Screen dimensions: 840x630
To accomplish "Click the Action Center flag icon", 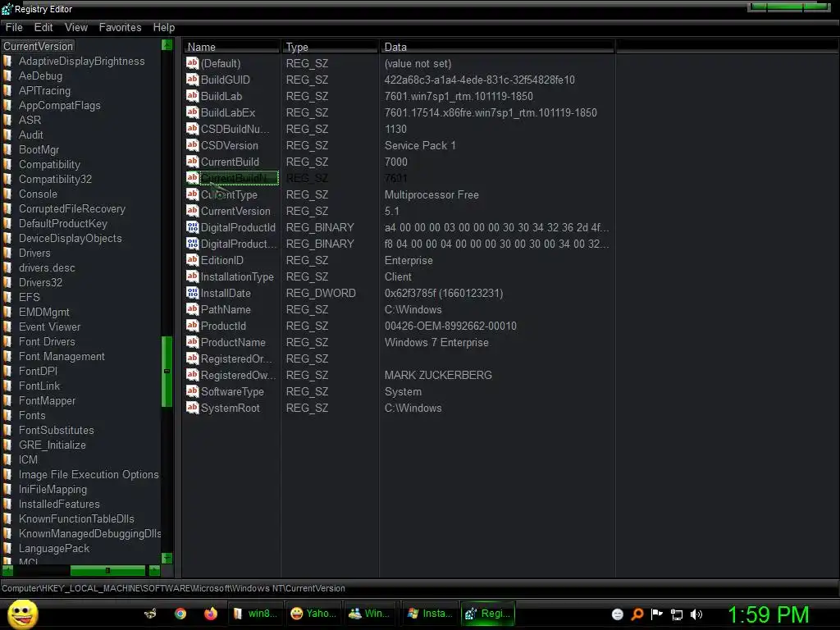I will click(x=657, y=614).
